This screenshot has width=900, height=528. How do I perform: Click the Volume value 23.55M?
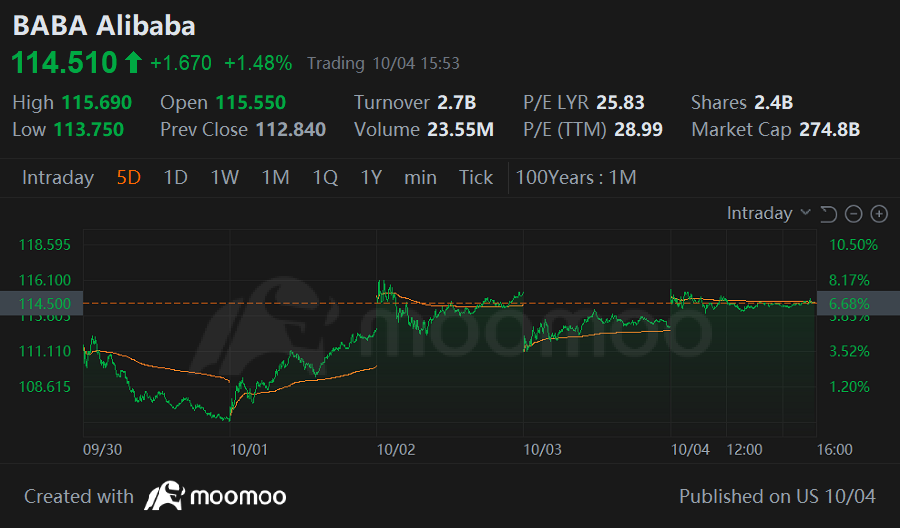460,130
